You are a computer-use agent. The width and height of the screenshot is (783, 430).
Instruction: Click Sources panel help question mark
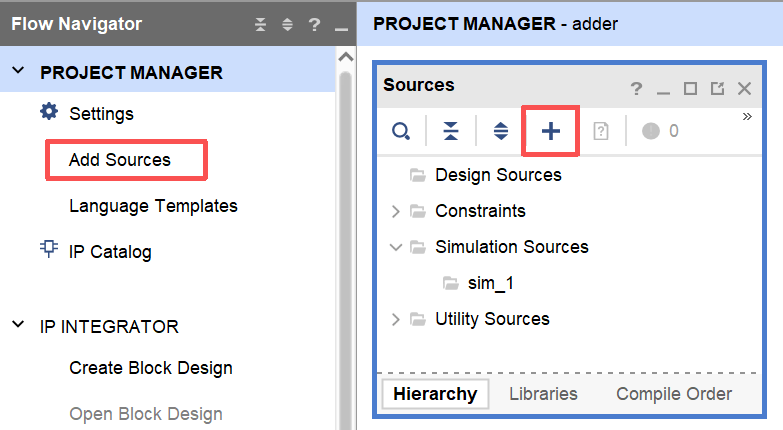tap(636, 89)
